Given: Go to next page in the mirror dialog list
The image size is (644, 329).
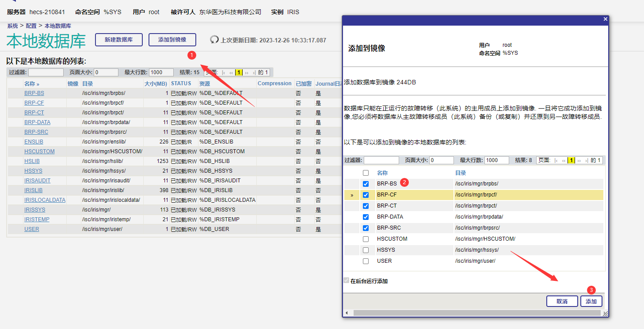Looking at the screenshot, I should [579, 160].
